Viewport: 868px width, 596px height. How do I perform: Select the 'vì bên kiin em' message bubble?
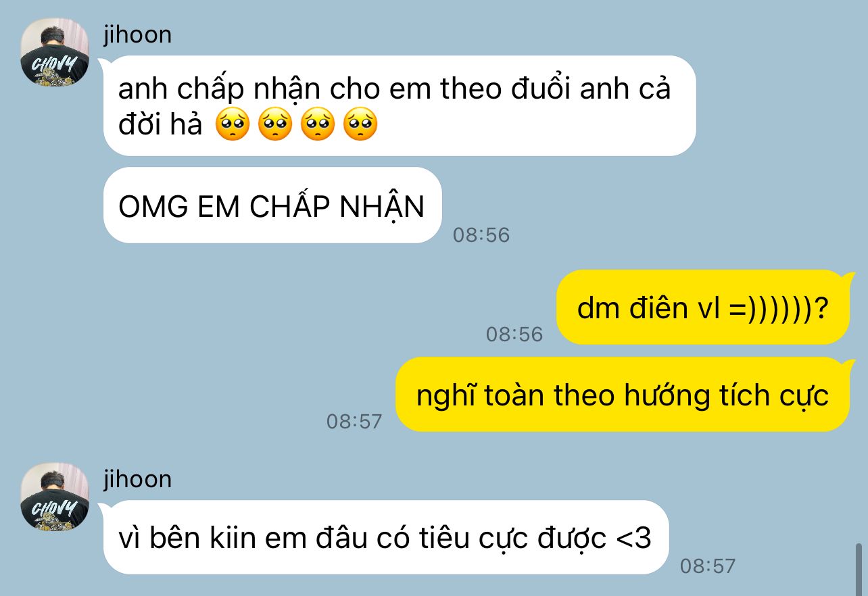coord(385,537)
